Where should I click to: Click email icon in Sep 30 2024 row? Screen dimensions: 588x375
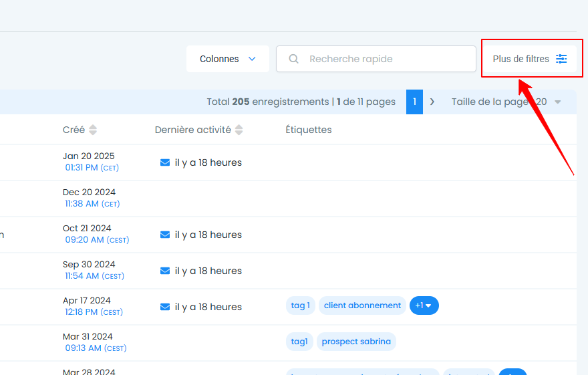(x=165, y=271)
